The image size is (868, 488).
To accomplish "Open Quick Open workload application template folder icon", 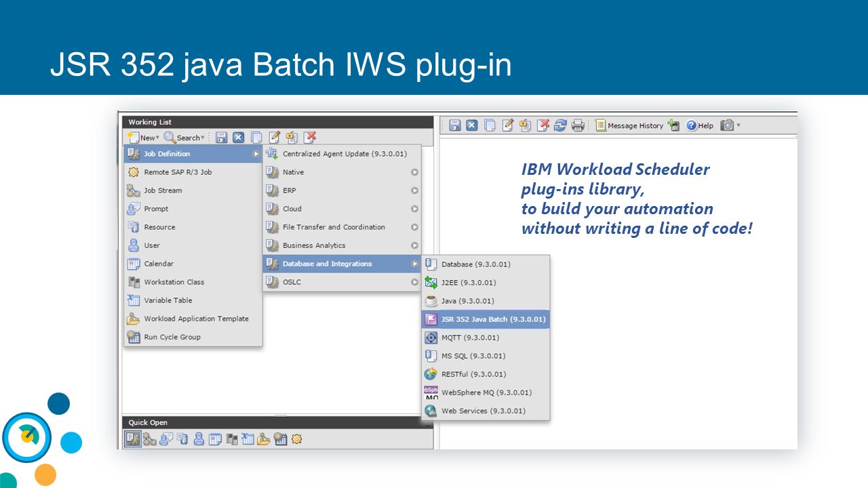I will click(264, 439).
